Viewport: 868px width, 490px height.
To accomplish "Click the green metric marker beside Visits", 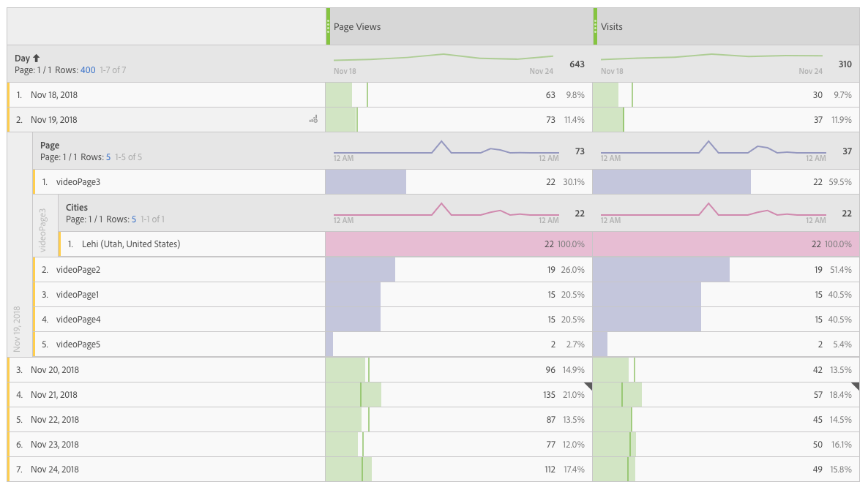I will tap(594, 26).
